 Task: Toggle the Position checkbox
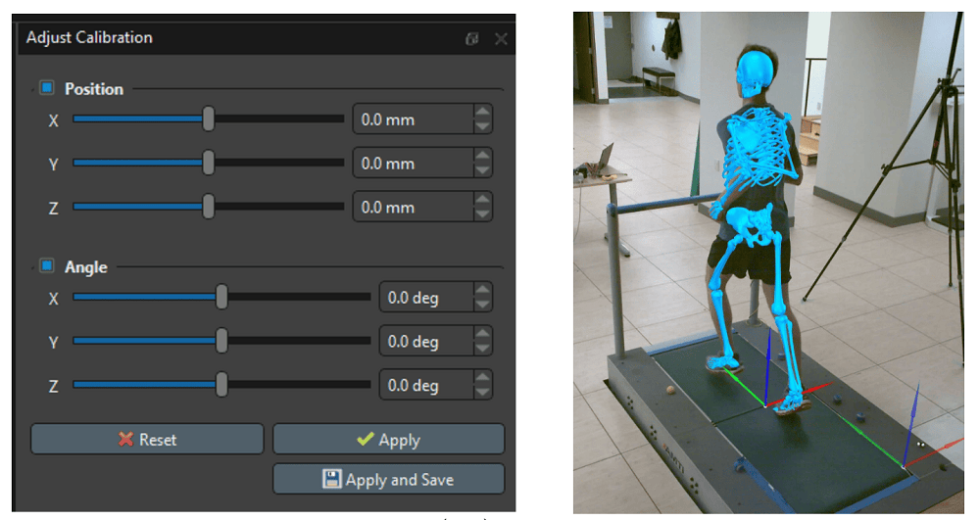coord(47,88)
